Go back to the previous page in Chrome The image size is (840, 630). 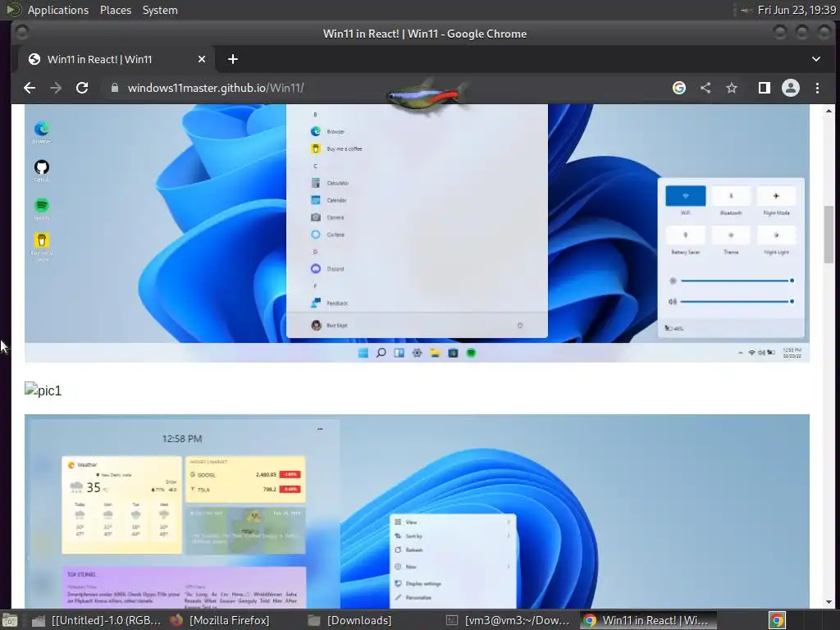[x=30, y=88]
